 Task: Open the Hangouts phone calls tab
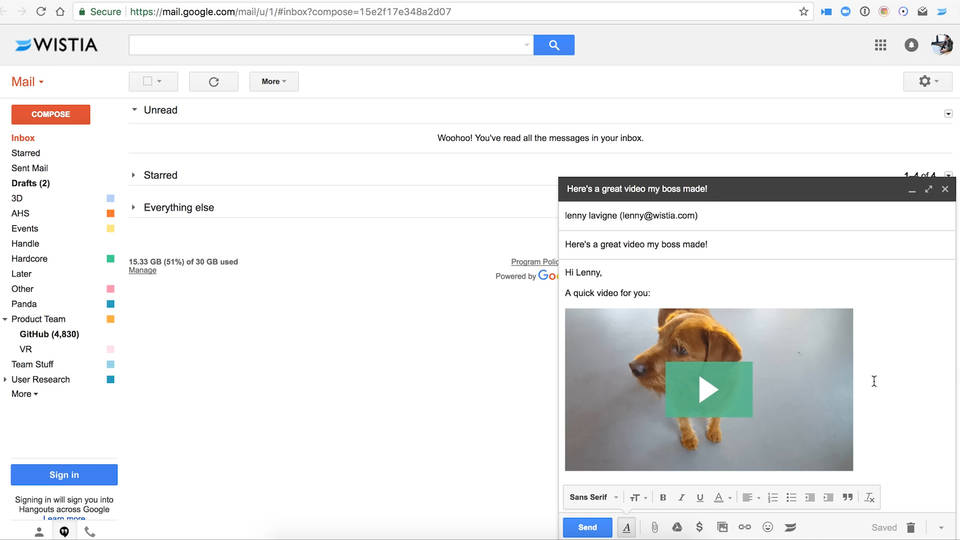point(89,532)
